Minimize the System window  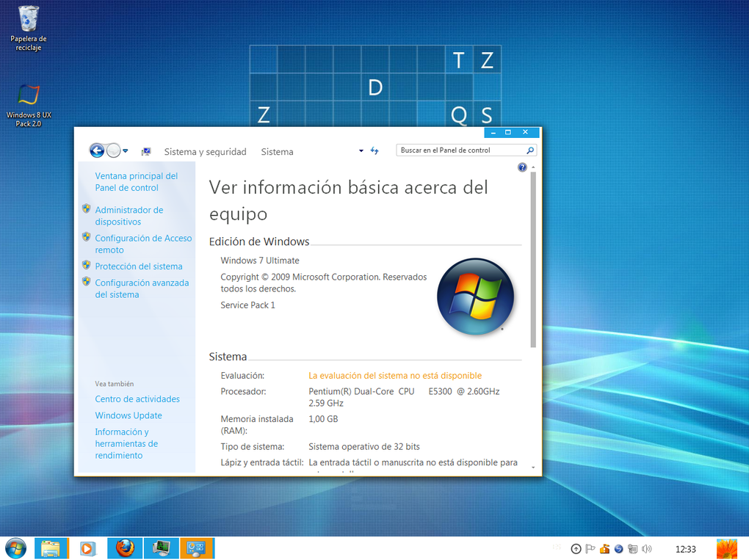click(x=493, y=132)
